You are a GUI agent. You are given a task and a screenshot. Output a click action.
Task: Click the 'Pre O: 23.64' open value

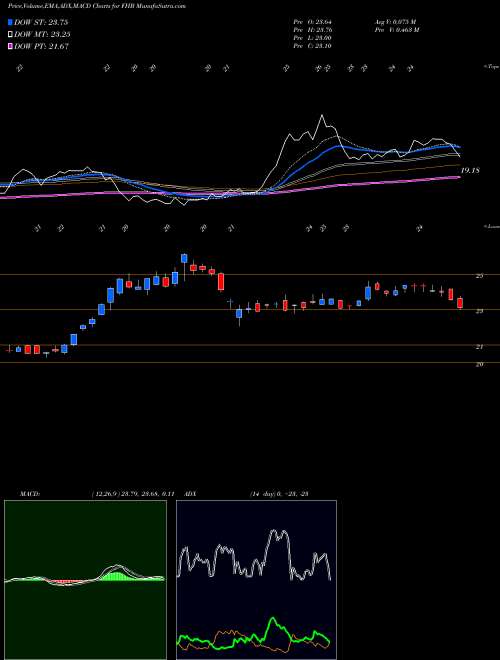(x=313, y=22)
